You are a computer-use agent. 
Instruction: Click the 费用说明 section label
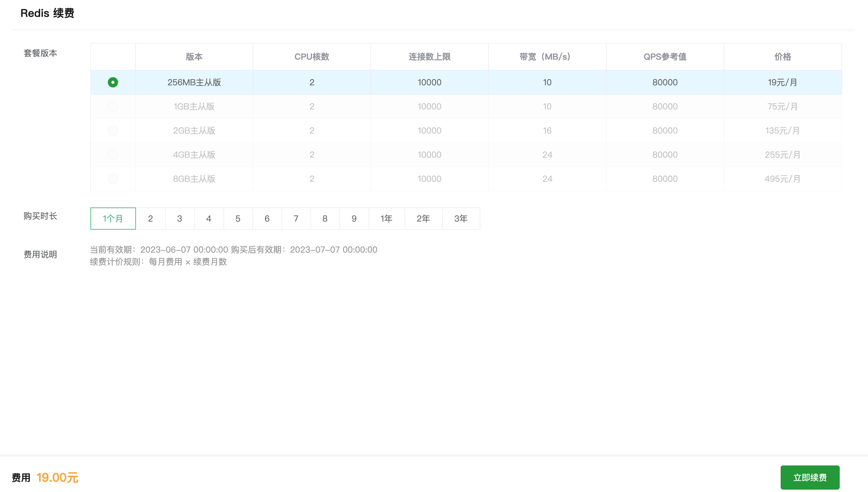[40, 254]
